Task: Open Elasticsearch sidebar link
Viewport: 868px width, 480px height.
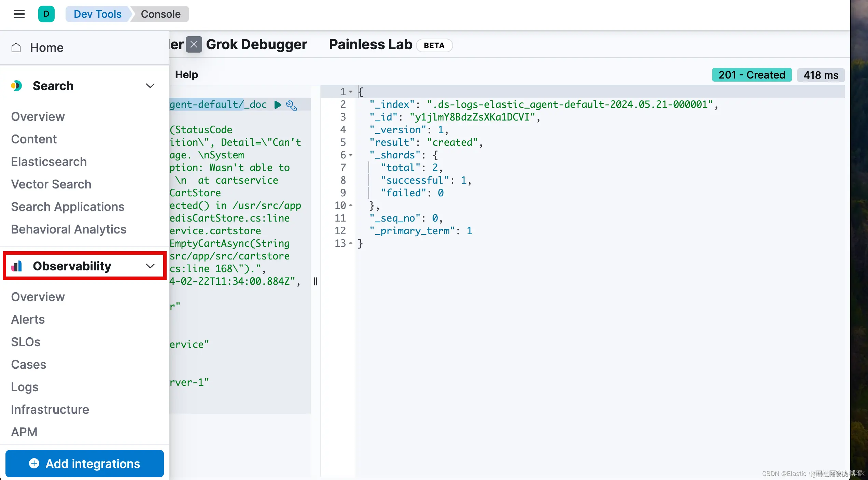Action: click(x=49, y=161)
